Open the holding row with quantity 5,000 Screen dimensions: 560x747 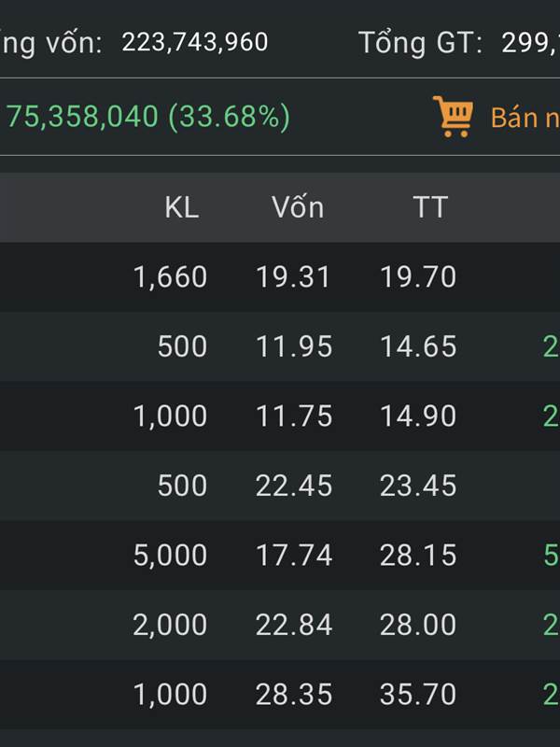coord(280,555)
